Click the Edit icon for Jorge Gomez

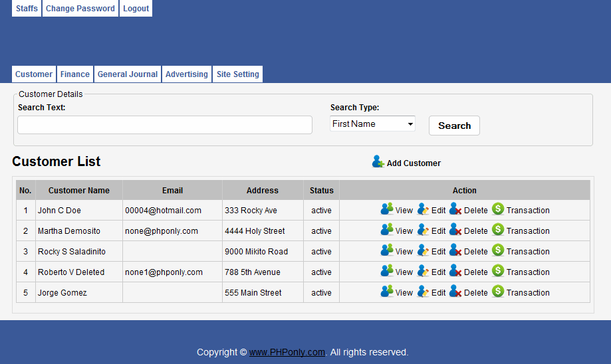pos(423,292)
